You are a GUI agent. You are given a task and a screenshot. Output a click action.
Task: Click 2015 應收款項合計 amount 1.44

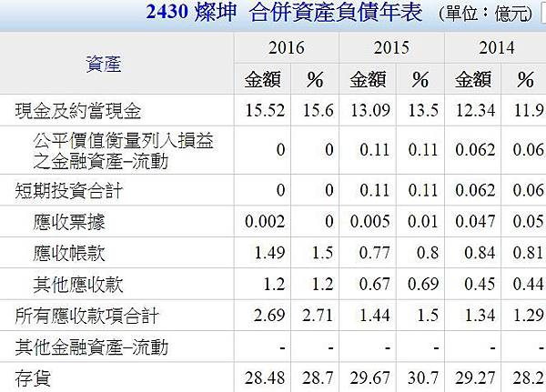pos(375,316)
